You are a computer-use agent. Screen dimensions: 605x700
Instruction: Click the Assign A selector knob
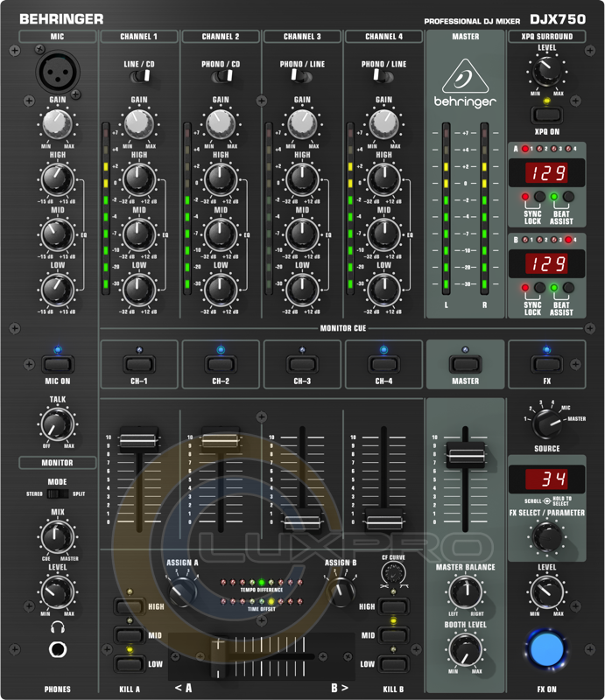pos(182,592)
